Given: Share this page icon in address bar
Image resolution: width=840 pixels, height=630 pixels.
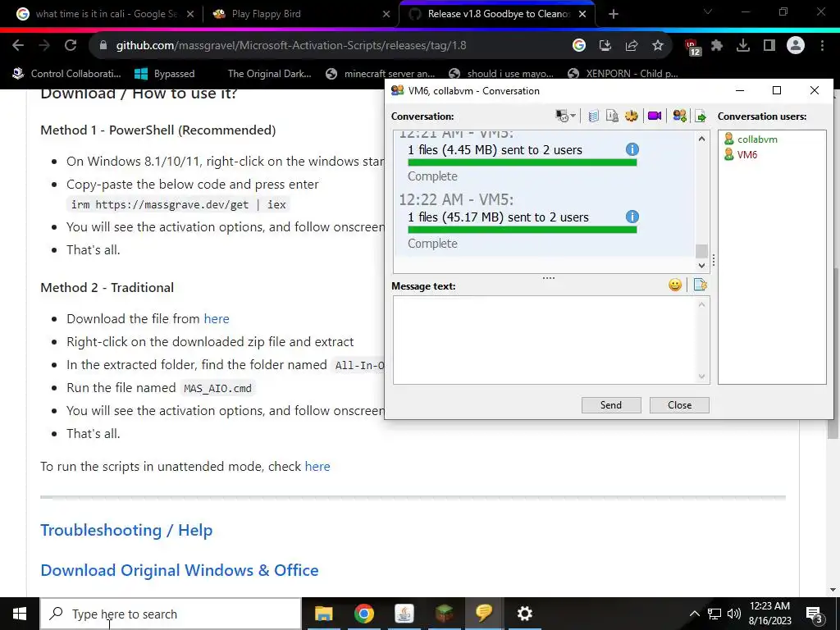Looking at the screenshot, I should (632, 46).
